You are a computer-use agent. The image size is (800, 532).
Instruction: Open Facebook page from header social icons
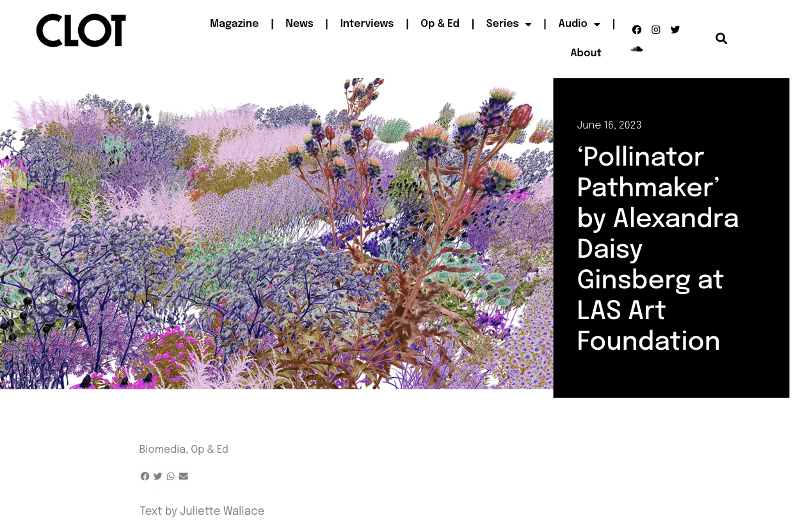(636, 29)
